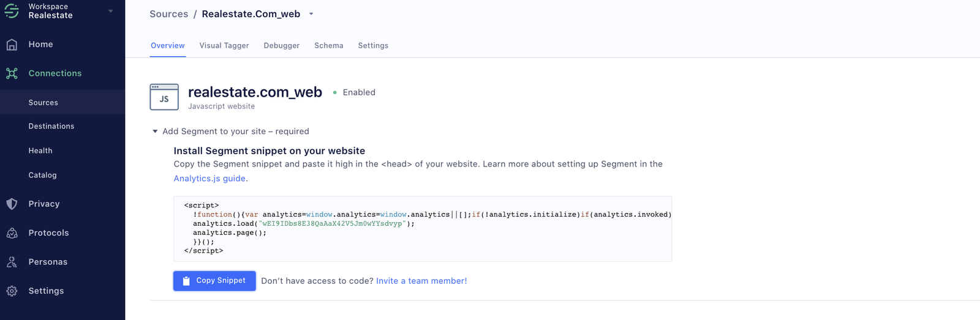
Task: Click Realestate.Com_web breadcrumb title
Action: [251, 14]
